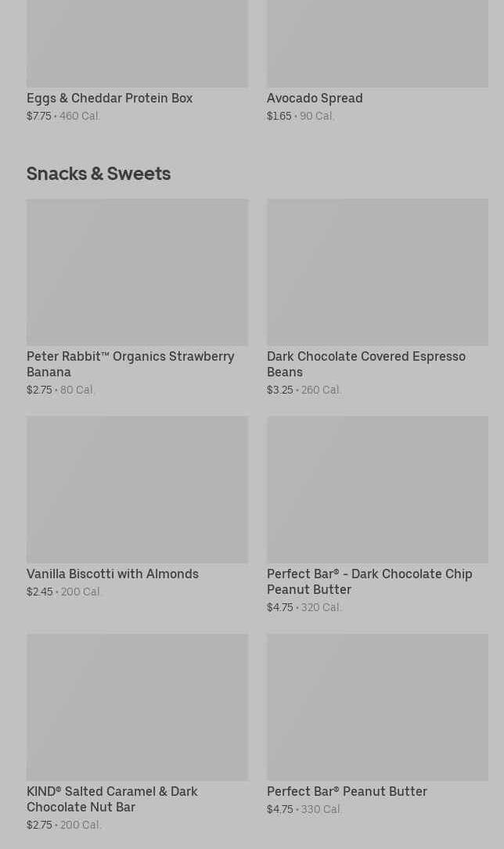Screen dimensions: 504x849
Task: Click Peter Rabbit Organics Strawberry Banana title
Action: pyautogui.click(x=131, y=364)
